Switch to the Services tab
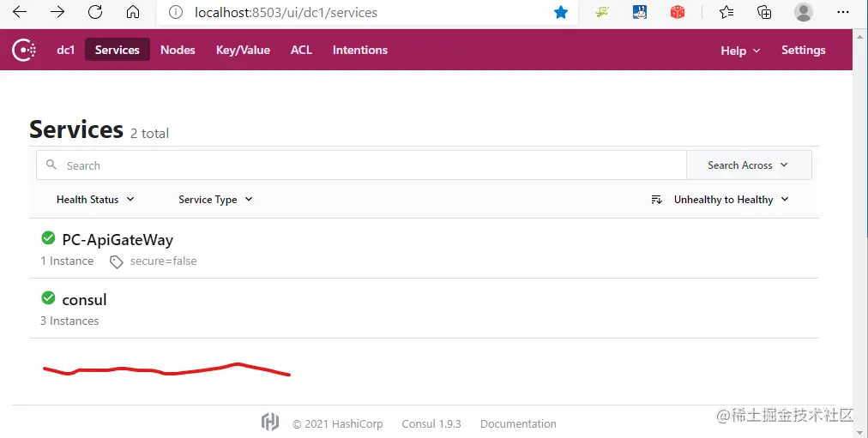868x438 pixels. point(118,50)
